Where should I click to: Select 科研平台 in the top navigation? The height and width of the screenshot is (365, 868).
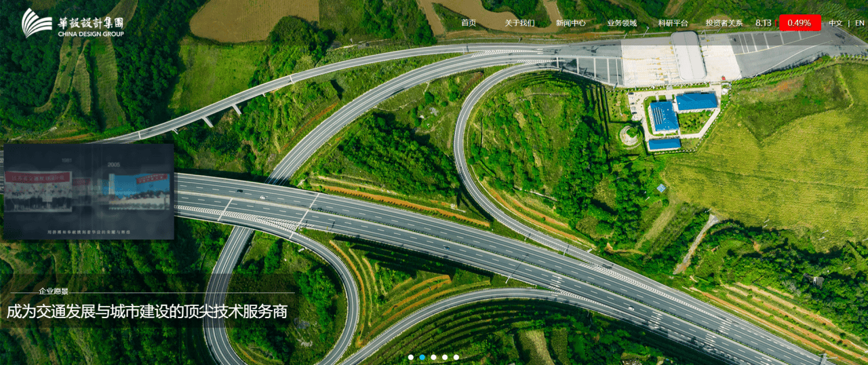click(673, 23)
